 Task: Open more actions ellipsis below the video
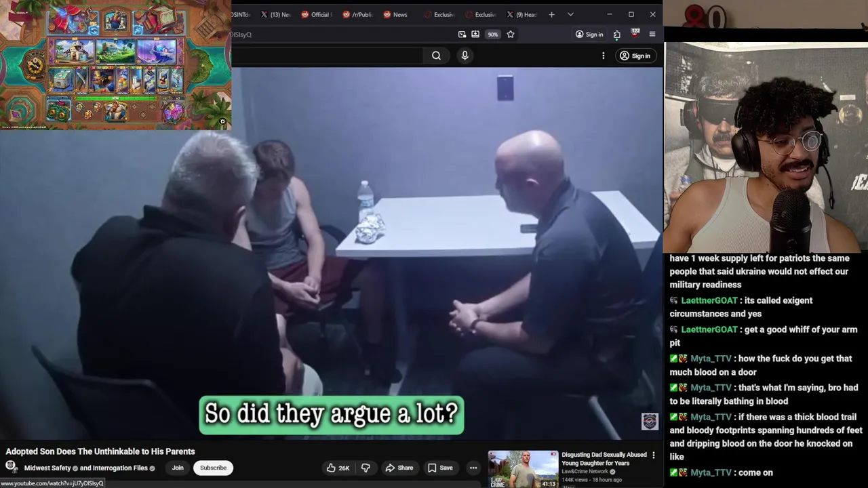click(x=473, y=468)
